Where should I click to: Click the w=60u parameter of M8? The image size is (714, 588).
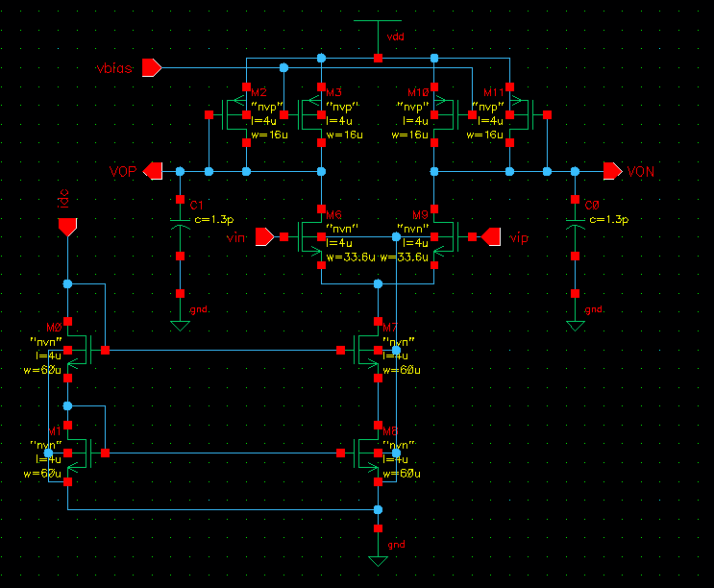coord(402,474)
